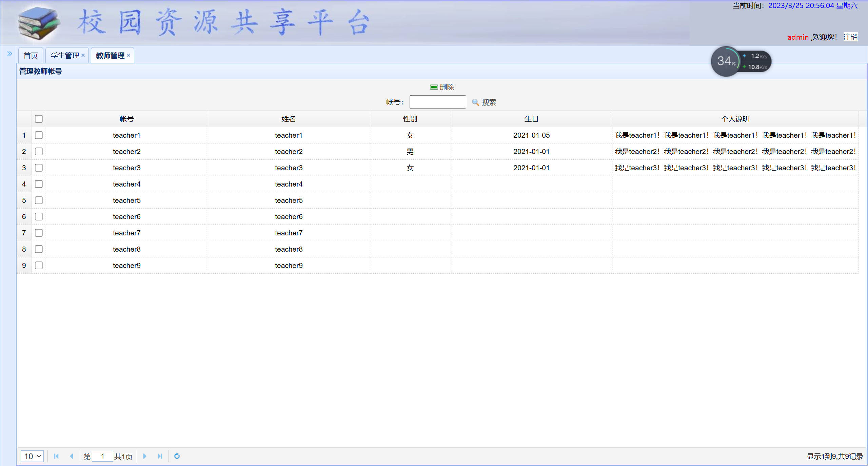Focus the 帐号 search input field

[x=437, y=102]
